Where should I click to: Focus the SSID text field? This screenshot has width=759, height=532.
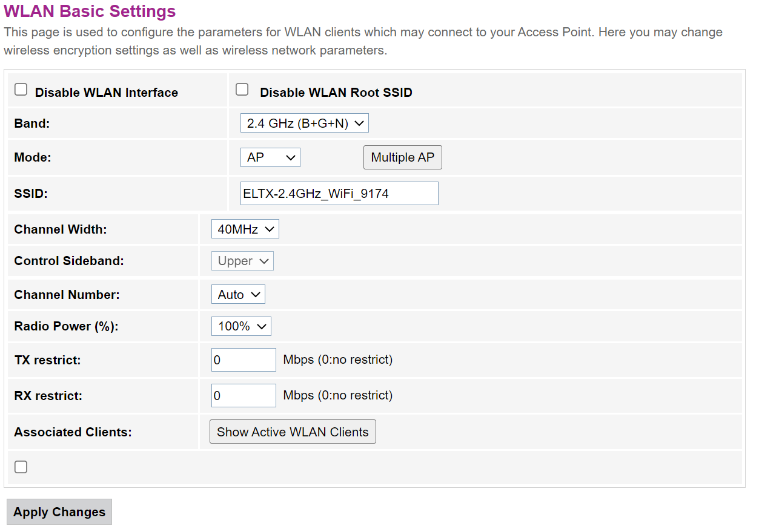point(339,194)
